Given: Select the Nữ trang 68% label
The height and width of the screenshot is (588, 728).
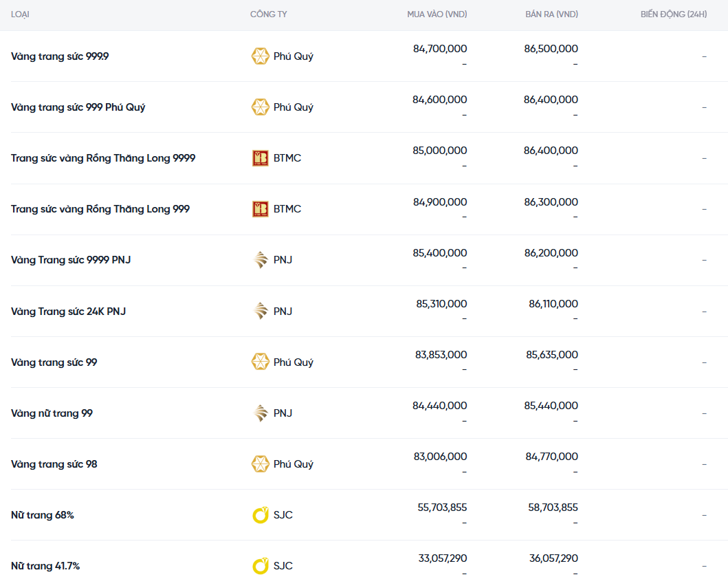Looking at the screenshot, I should coord(42,515).
